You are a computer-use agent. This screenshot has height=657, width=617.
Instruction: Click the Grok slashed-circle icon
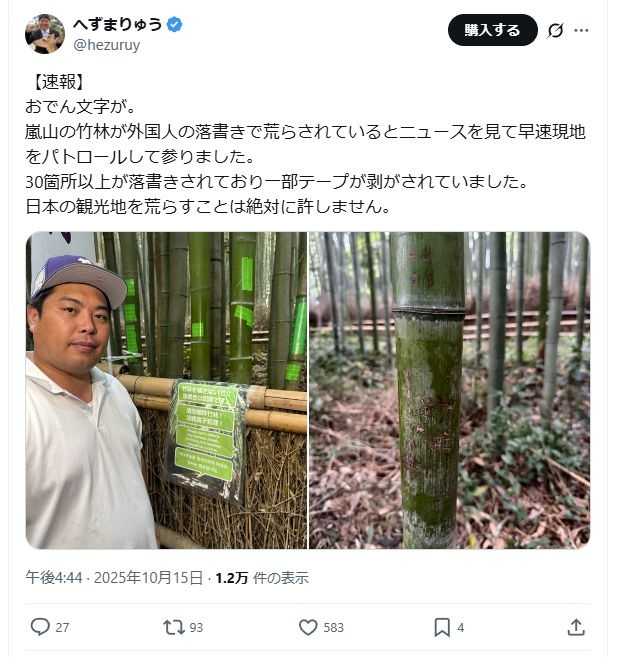point(555,30)
